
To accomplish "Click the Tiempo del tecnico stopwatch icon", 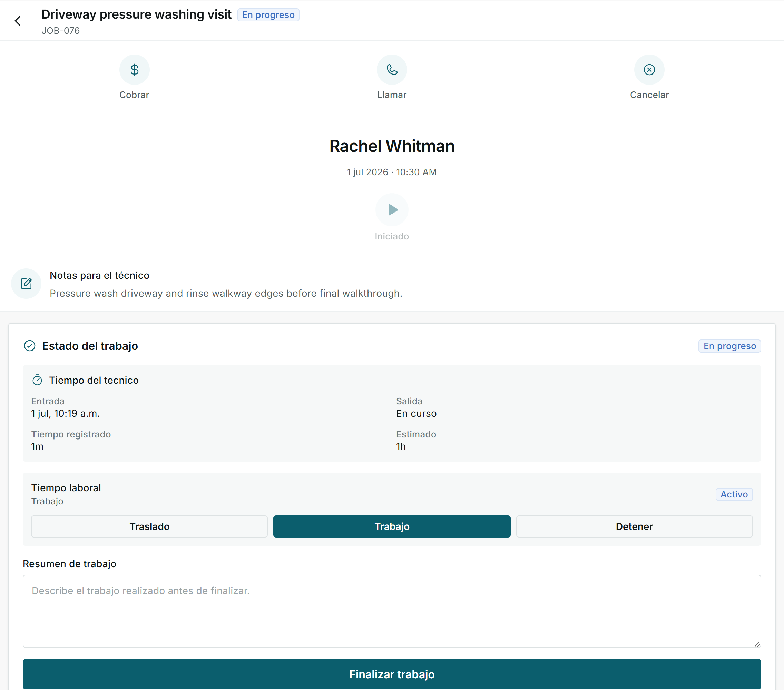I will tap(37, 380).
